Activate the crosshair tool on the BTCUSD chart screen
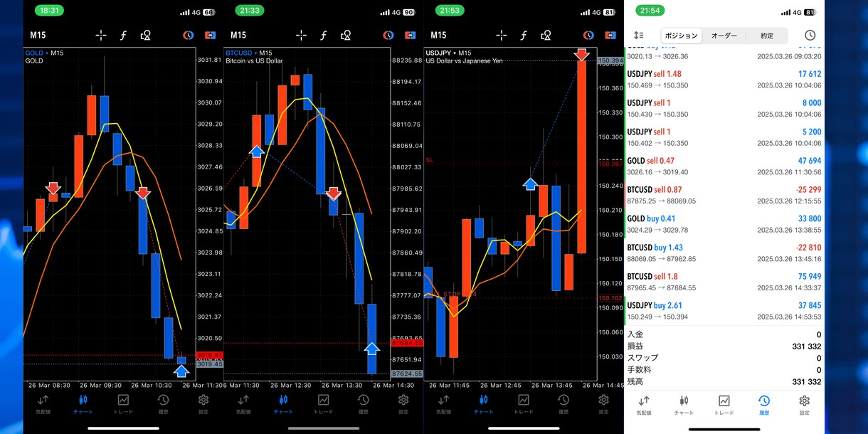Viewport: 868px width, 434px height. pyautogui.click(x=301, y=35)
